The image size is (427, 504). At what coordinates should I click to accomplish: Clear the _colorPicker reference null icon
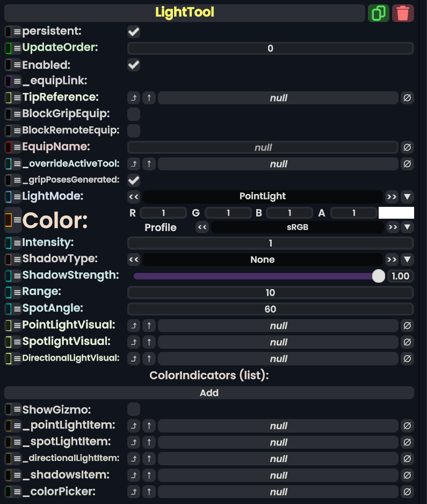coord(407,492)
